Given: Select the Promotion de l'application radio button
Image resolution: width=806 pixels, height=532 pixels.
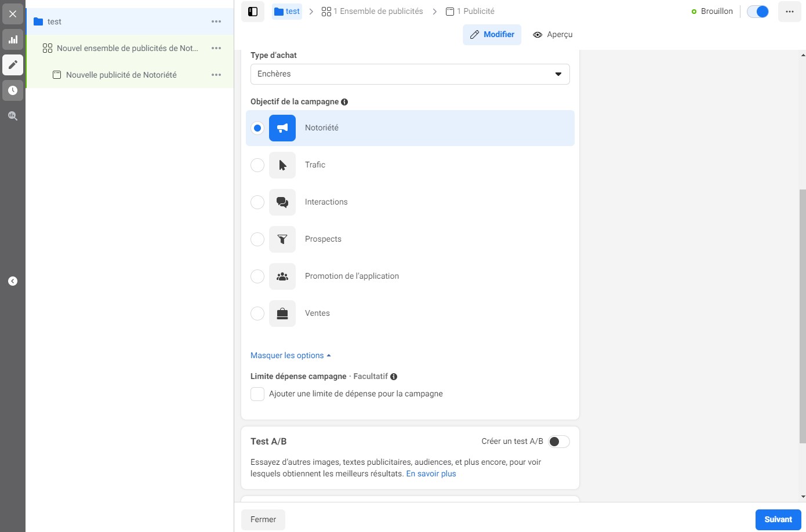Looking at the screenshot, I should (257, 276).
